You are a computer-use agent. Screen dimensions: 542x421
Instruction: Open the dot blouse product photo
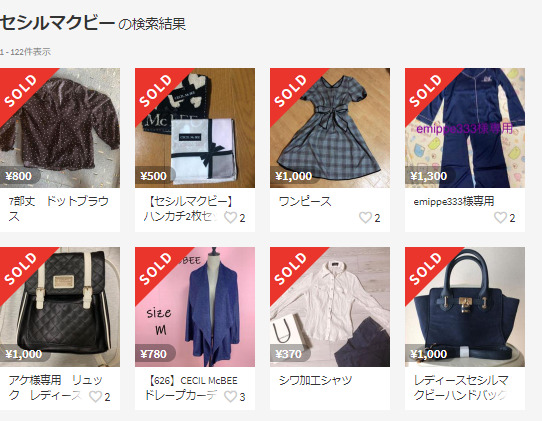point(60,128)
